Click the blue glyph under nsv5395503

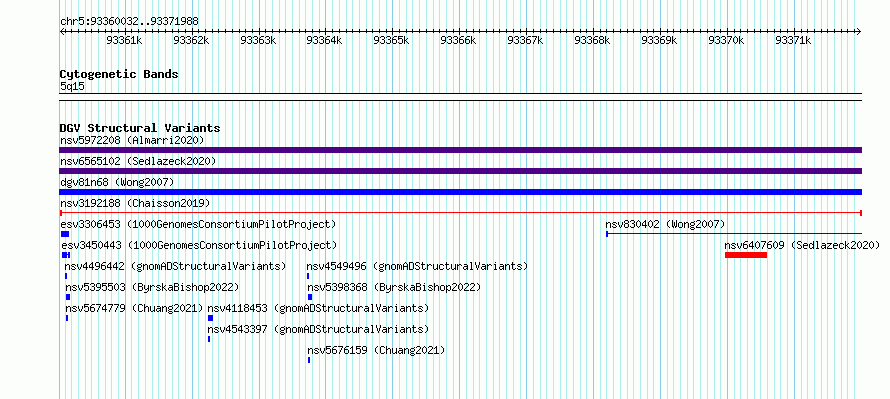coord(68,297)
